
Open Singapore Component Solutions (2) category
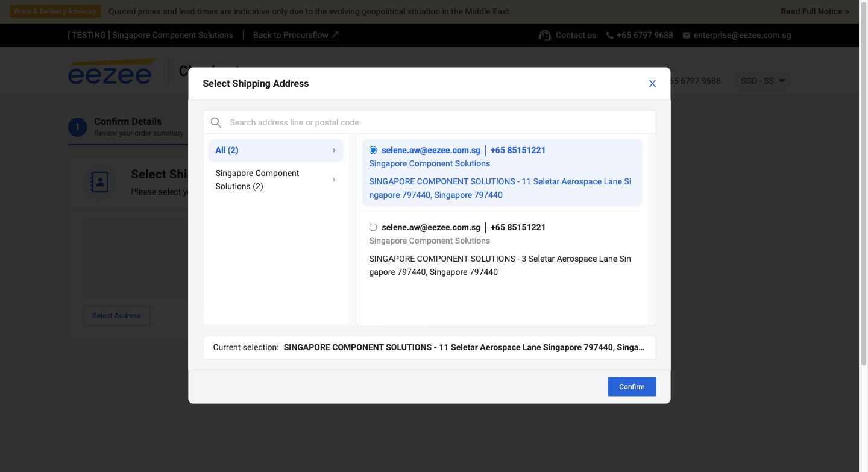[275, 180]
